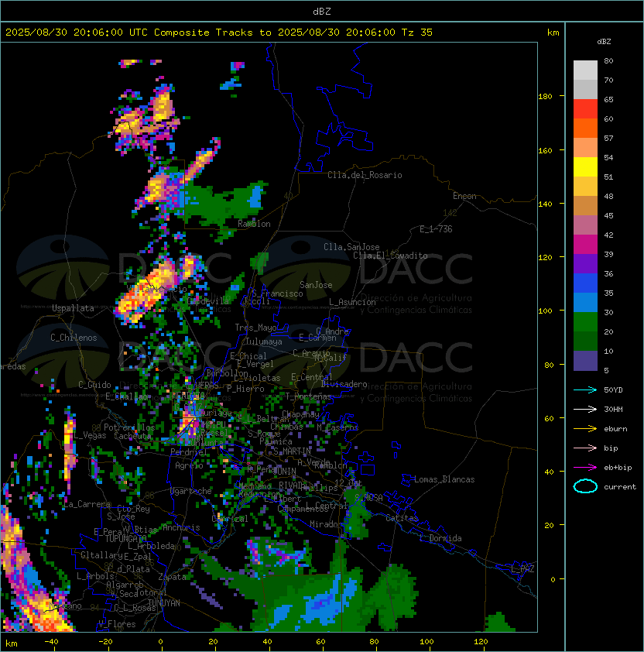644x652 pixels.
Task: Click the cyan 'current' ellipse legend icon
Action: [x=585, y=486]
